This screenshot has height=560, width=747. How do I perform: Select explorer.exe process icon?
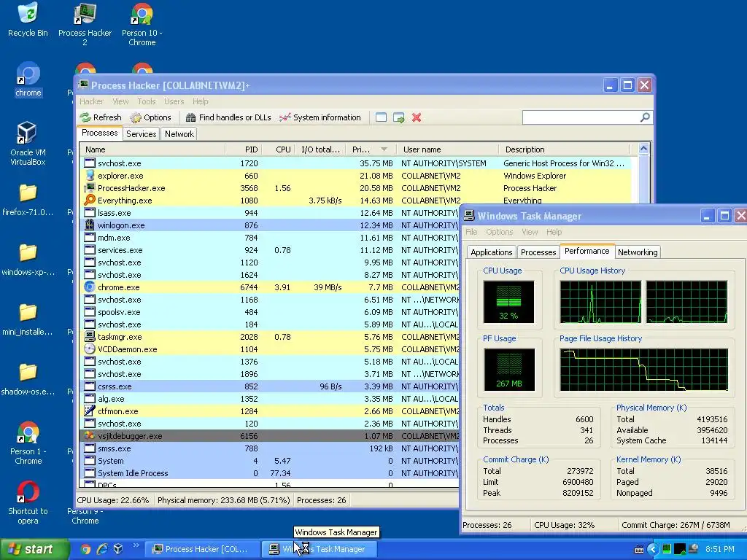pyautogui.click(x=90, y=175)
